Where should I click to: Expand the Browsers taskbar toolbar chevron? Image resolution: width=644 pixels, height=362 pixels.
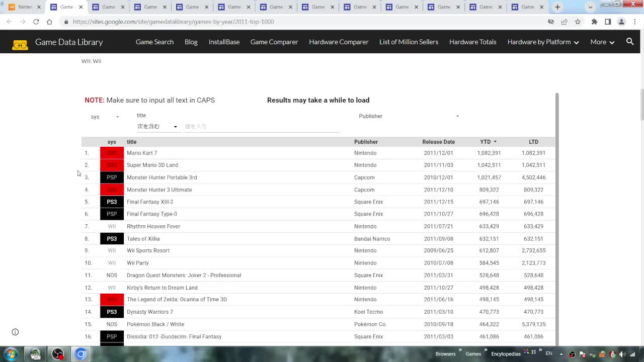460,350
